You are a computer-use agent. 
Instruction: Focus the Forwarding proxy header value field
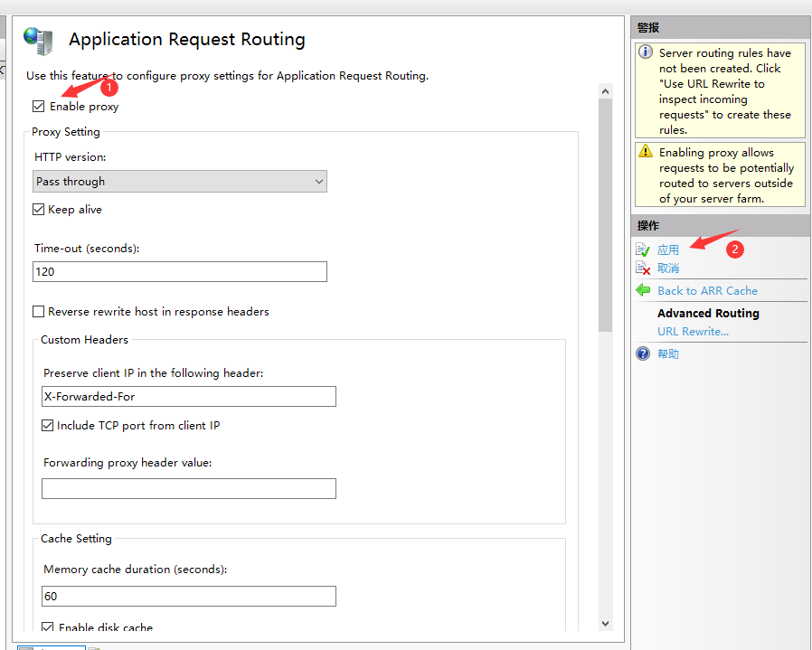point(188,489)
